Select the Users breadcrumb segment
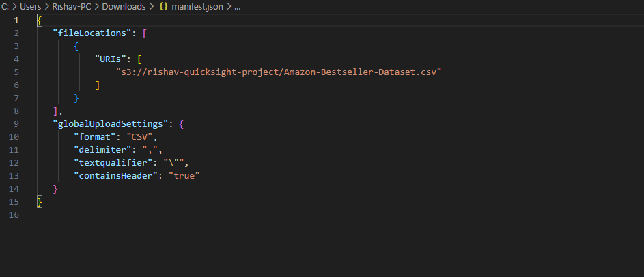This screenshot has width=644, height=277. pyautogui.click(x=31, y=7)
